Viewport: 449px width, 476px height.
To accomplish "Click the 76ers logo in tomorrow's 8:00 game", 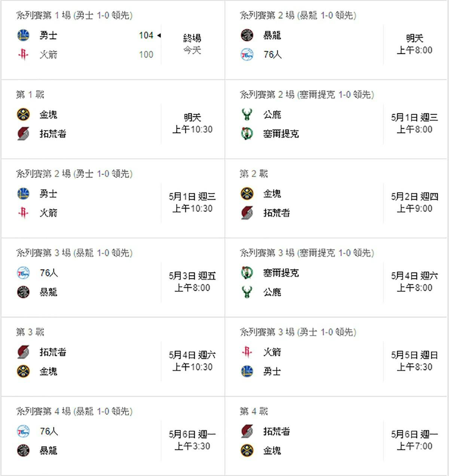I will pos(247,55).
